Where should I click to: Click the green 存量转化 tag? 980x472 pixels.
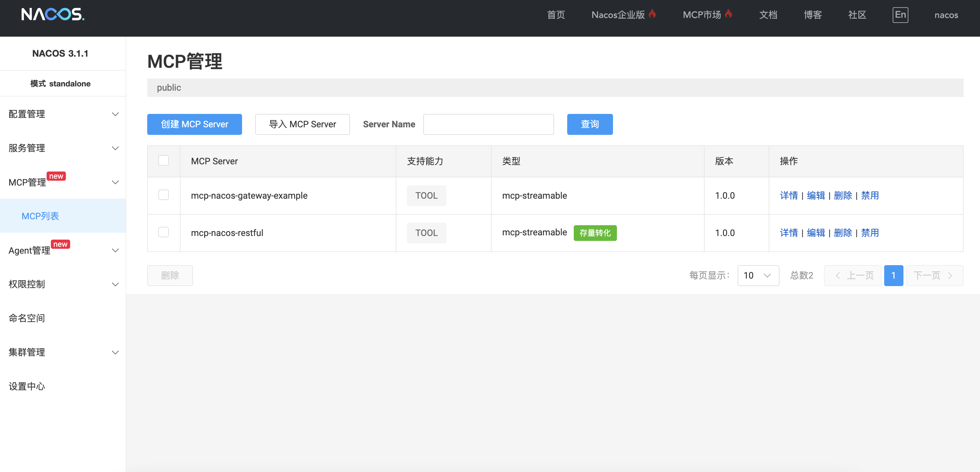tap(595, 233)
